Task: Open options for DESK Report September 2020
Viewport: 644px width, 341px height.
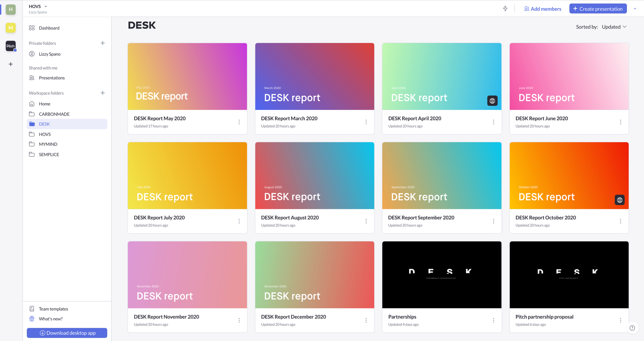Action: coord(493,221)
